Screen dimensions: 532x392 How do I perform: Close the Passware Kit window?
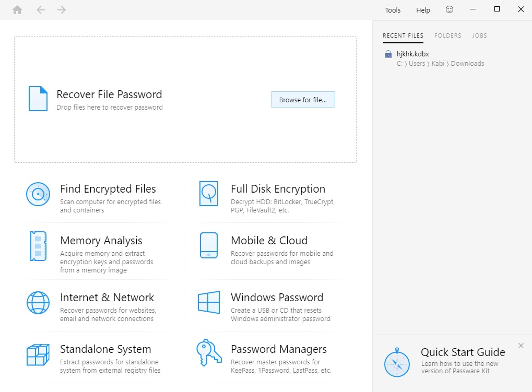click(x=521, y=9)
